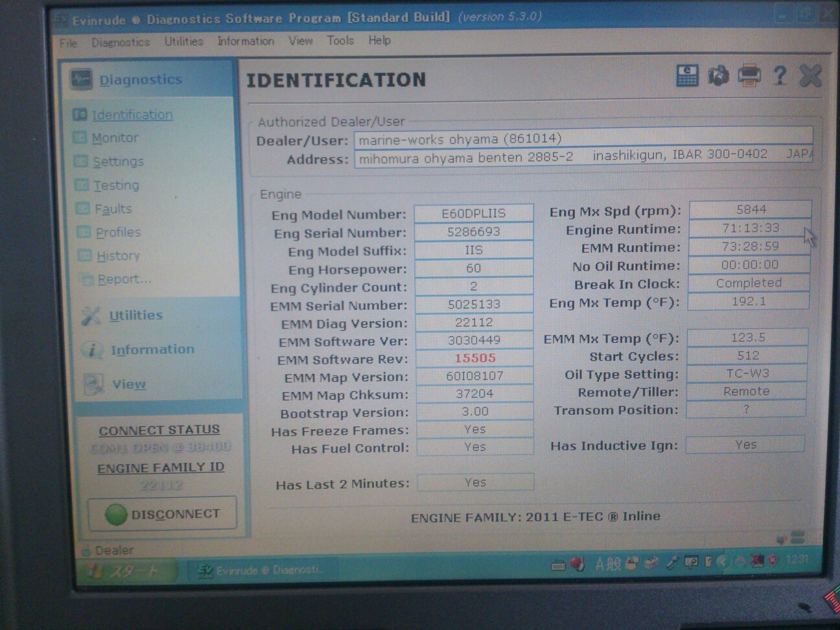Click the Start button on the taskbar
840x630 pixels.
(x=128, y=571)
